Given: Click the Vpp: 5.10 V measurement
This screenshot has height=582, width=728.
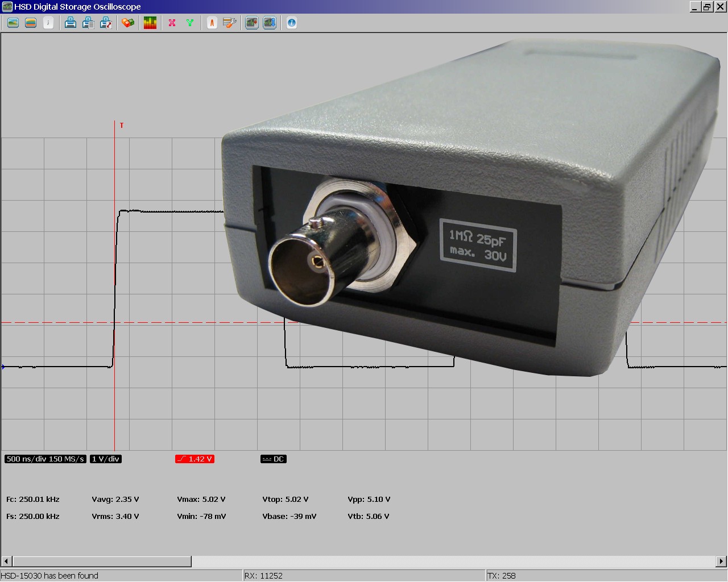Looking at the screenshot, I should coord(369,500).
